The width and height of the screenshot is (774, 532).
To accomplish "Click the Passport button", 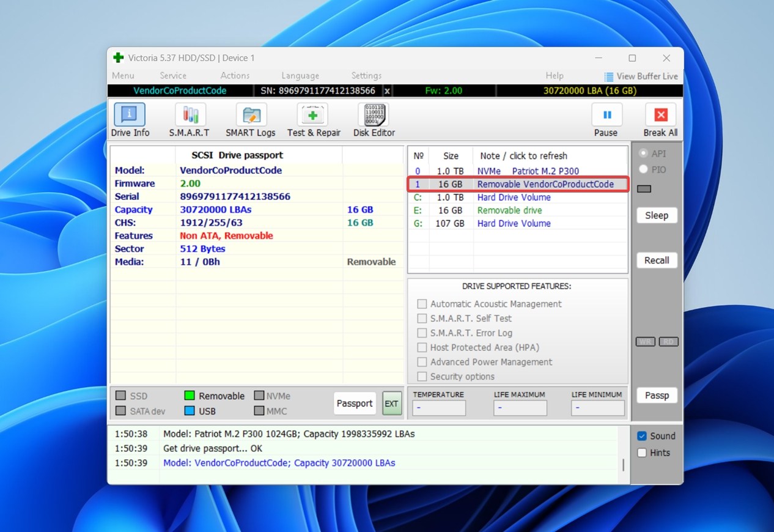I will pos(355,404).
